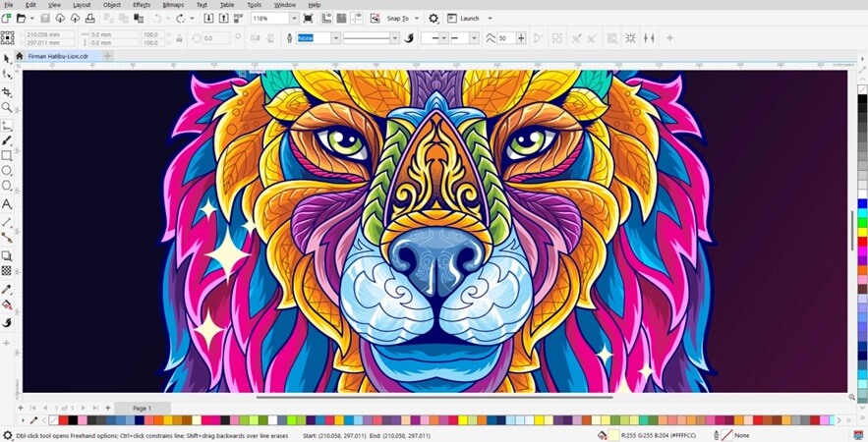
Task: Toggle Show guidelines button
Action: 357,19
